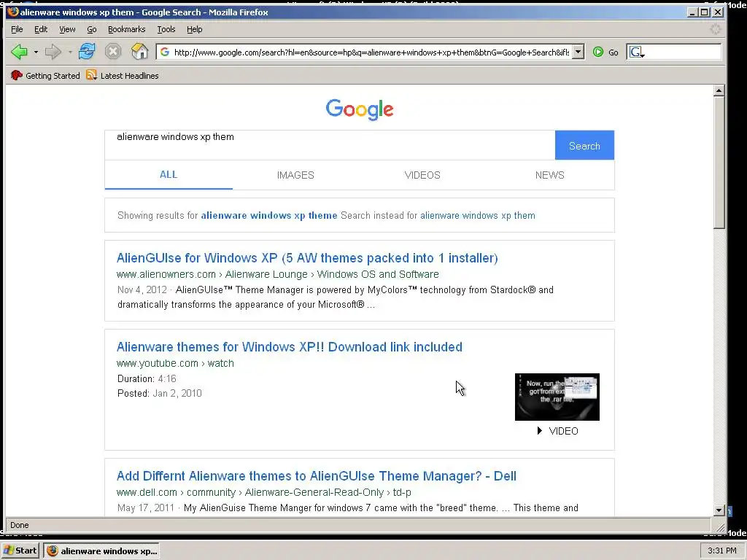
Task: Open the Add Differnt Alienware themes Dell result
Action: (317, 475)
